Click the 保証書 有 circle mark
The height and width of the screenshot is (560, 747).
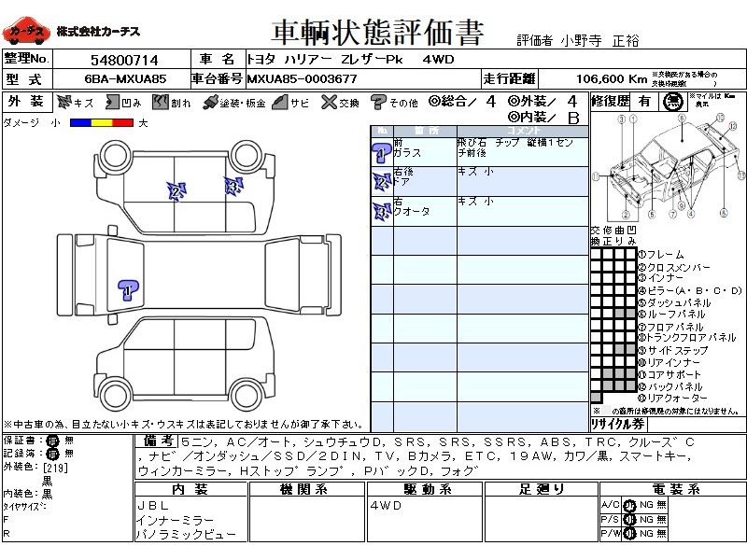click(x=52, y=441)
